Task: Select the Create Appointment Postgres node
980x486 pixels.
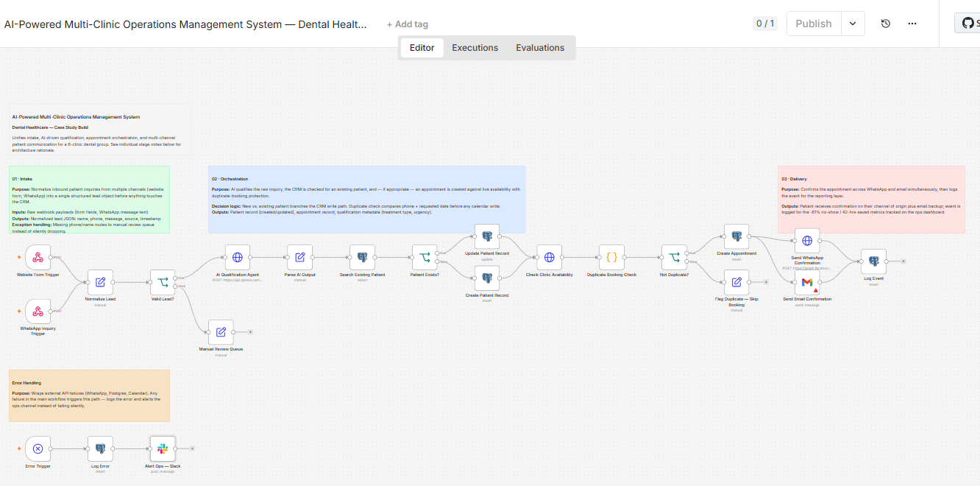Action: (x=736, y=237)
